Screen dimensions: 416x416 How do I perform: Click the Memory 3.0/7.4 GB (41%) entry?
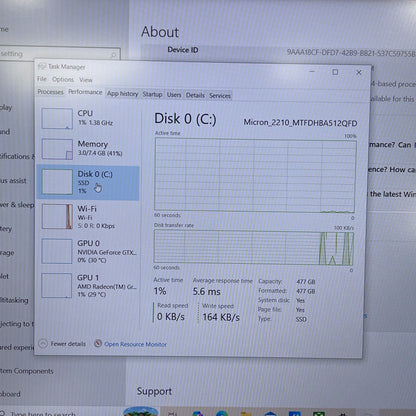click(x=100, y=148)
